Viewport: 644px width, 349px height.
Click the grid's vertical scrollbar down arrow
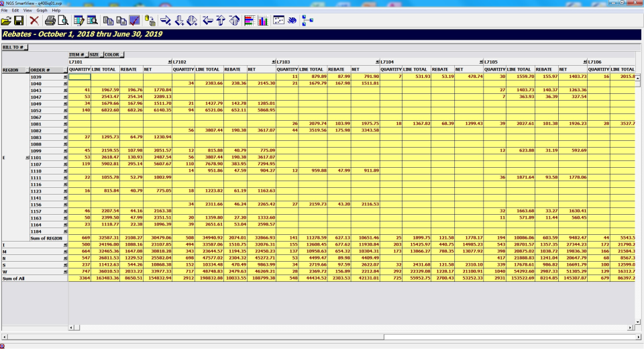pyautogui.click(x=637, y=322)
